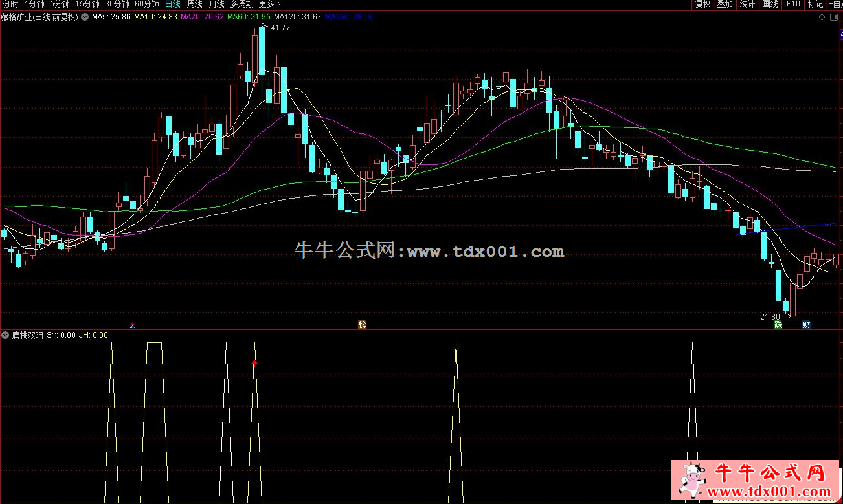Open dropdown next to 藏格矿业 chart title
The width and height of the screenshot is (843, 504).
[84, 17]
